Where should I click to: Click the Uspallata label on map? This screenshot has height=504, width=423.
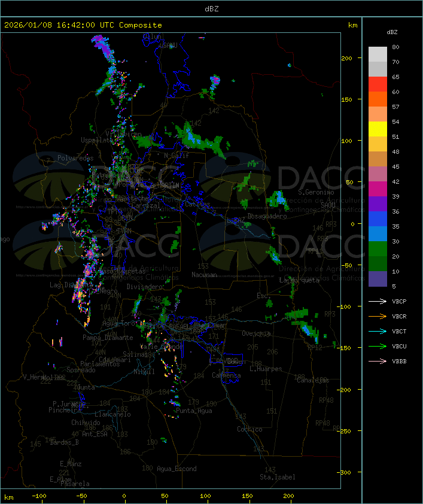96,140
